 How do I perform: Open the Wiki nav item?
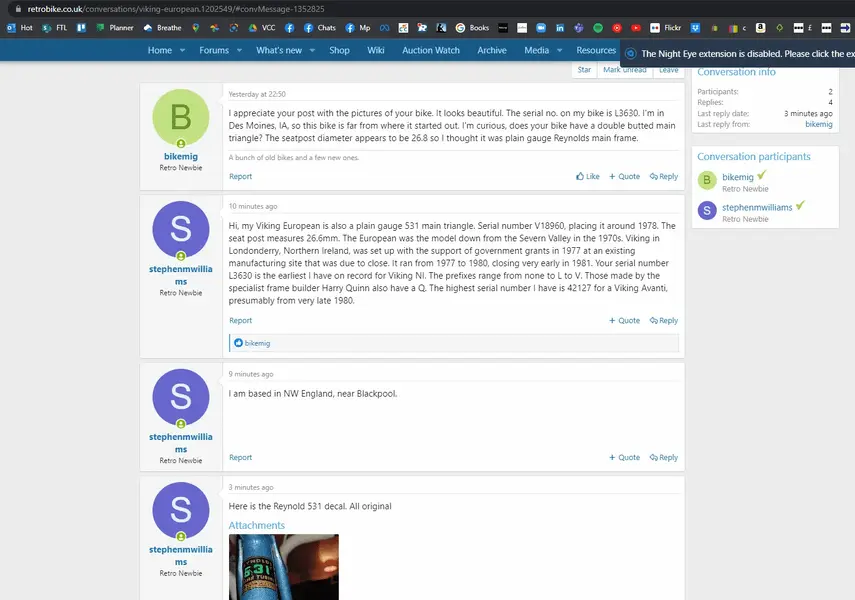376,50
